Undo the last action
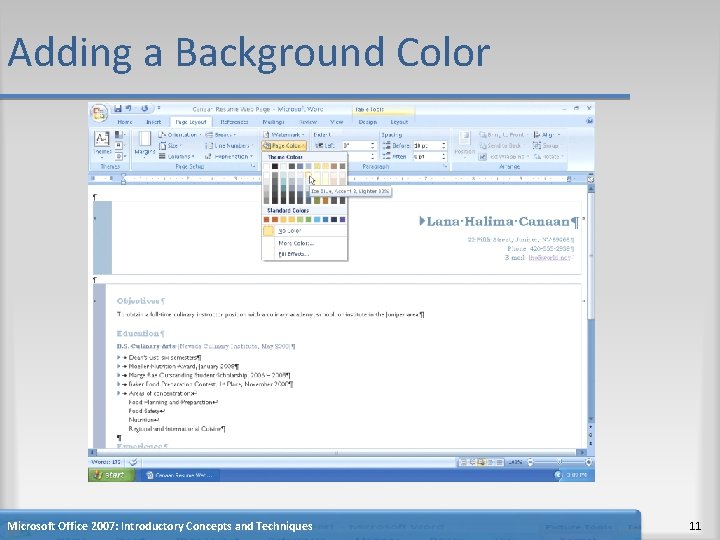This screenshot has width=720, height=540. 129,108
